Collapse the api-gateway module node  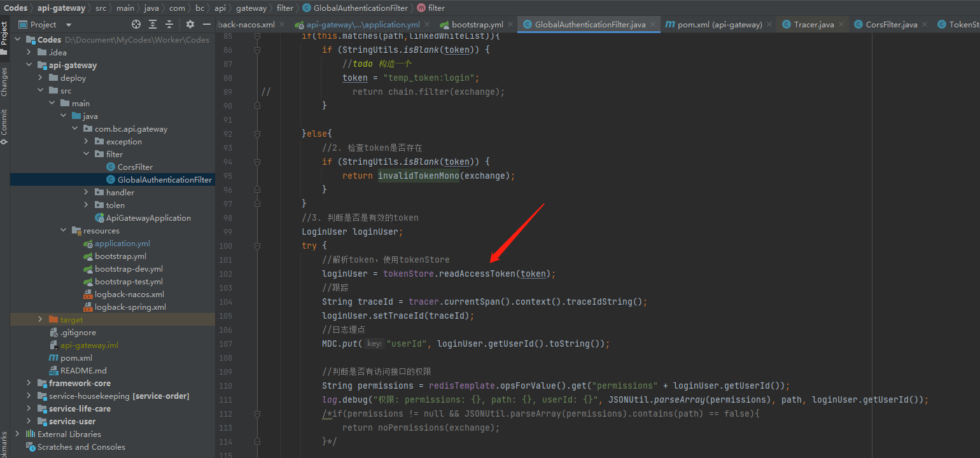pyautogui.click(x=29, y=65)
